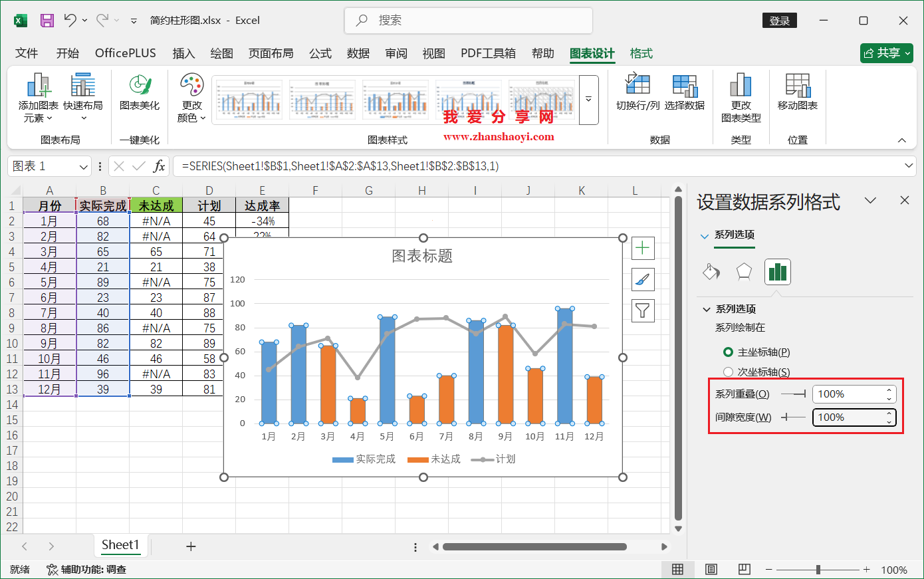Open the chart filters funnel icon
Image resolution: width=924 pixels, height=579 pixels.
(x=642, y=310)
